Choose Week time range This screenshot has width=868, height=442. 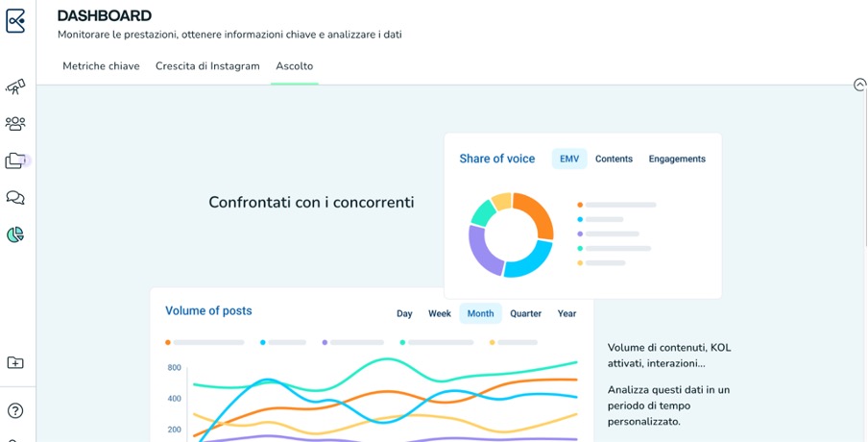(440, 313)
